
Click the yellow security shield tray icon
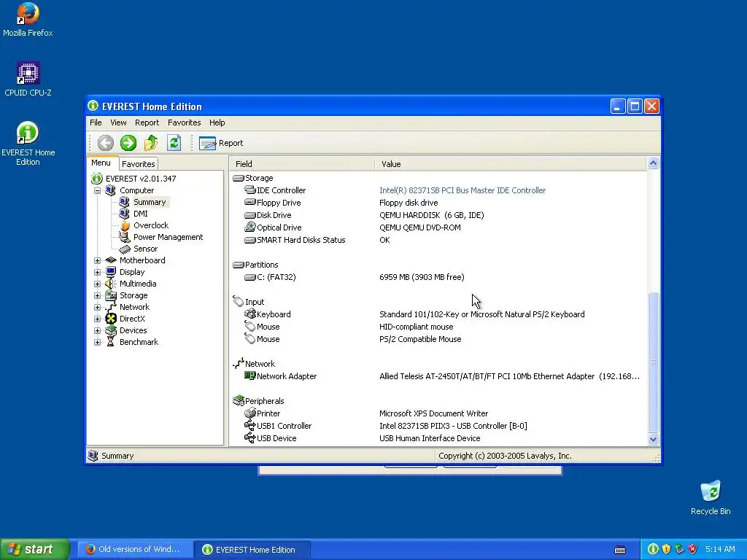(667, 549)
